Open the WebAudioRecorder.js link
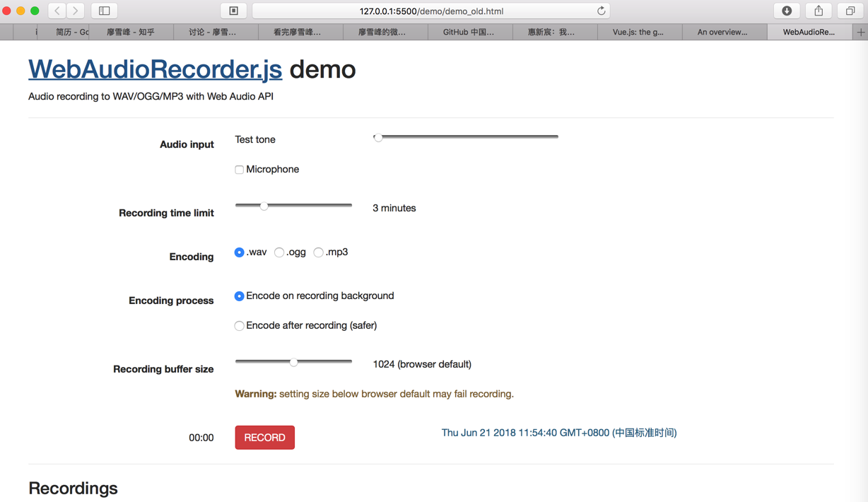868x502 pixels. coord(155,69)
